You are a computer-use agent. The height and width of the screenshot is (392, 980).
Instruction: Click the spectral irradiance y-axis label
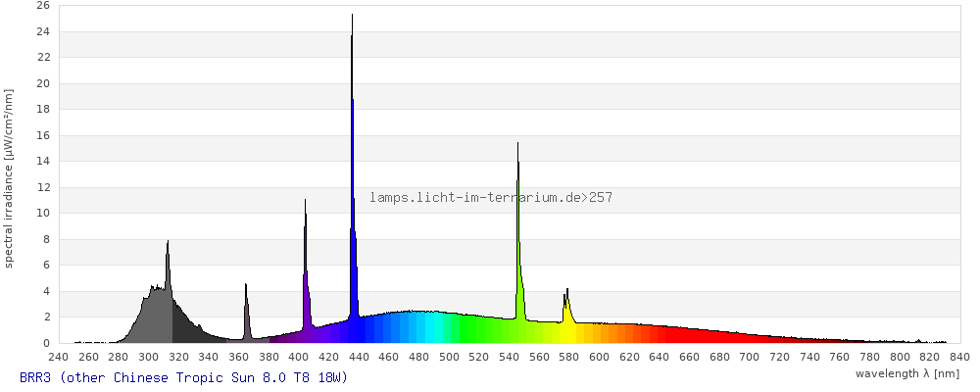pyautogui.click(x=9, y=177)
